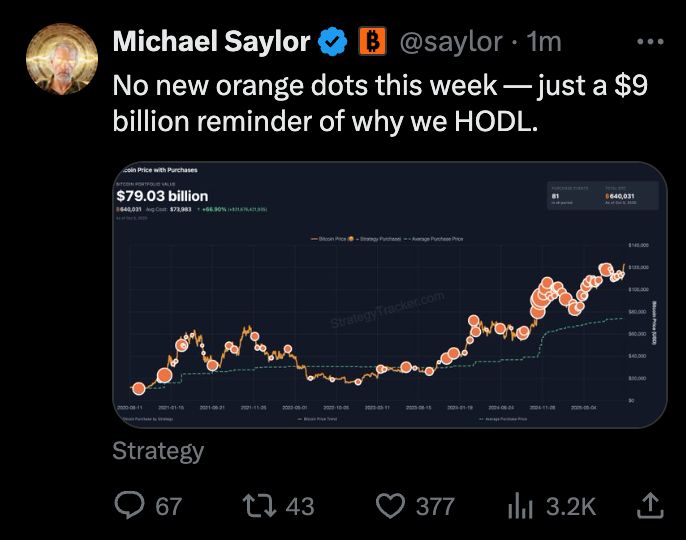Click Bitcoin Price in the chart legend
Image resolution: width=686 pixels, height=540 pixels.
[331, 240]
